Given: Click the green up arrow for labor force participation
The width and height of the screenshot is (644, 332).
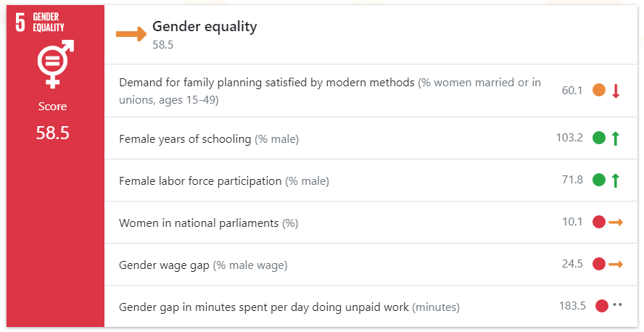Looking at the screenshot, I should pos(615,180).
